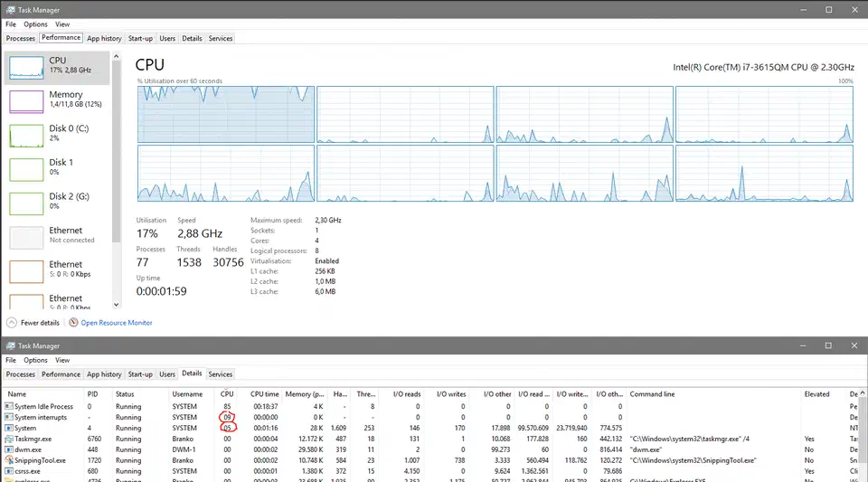
Task: Switch to Processes tab in bottom window
Action: point(21,374)
